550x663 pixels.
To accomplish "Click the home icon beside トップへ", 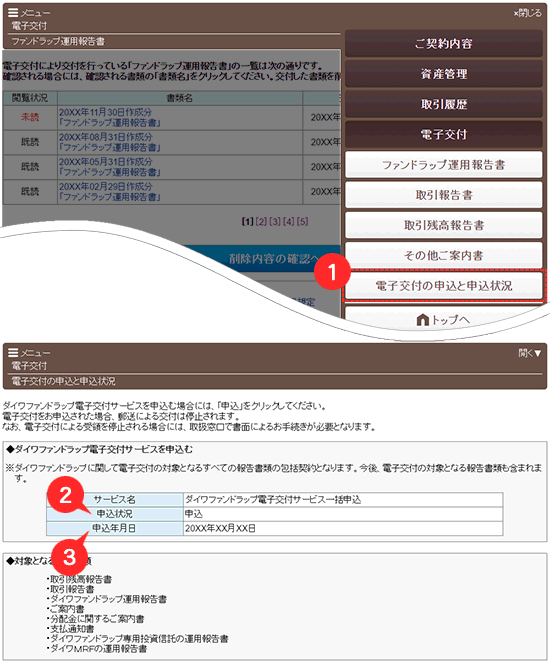I will click(x=422, y=320).
